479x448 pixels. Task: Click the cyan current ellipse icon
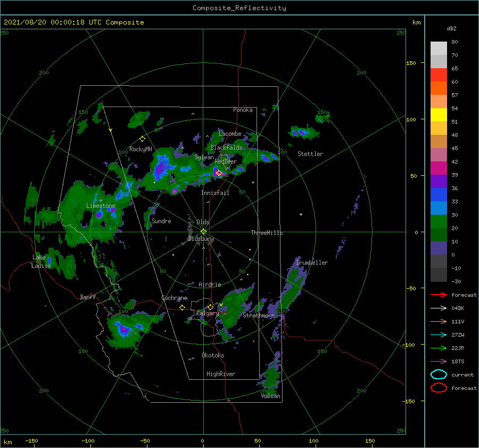(439, 374)
